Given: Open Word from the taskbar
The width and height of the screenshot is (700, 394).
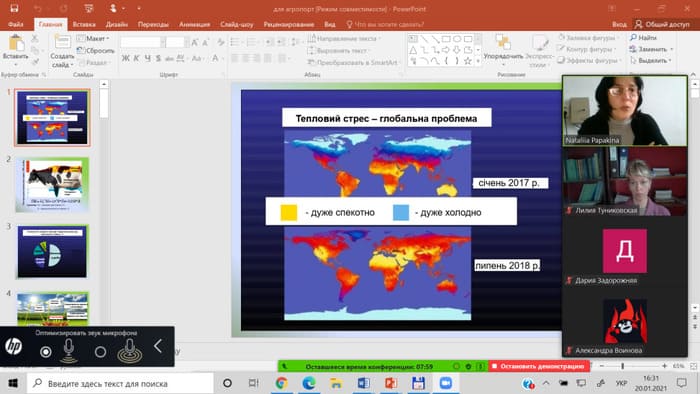Looking at the screenshot, I should click(x=363, y=383).
